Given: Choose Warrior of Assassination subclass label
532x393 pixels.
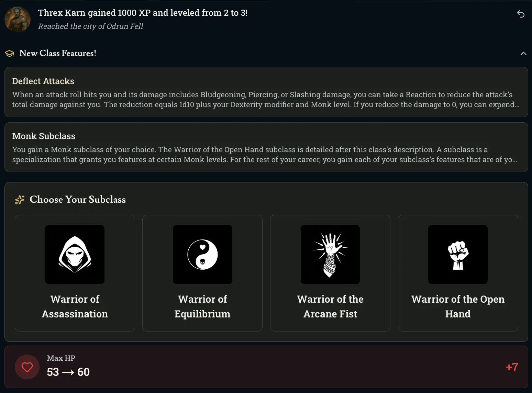Looking at the screenshot, I should 75,306.
